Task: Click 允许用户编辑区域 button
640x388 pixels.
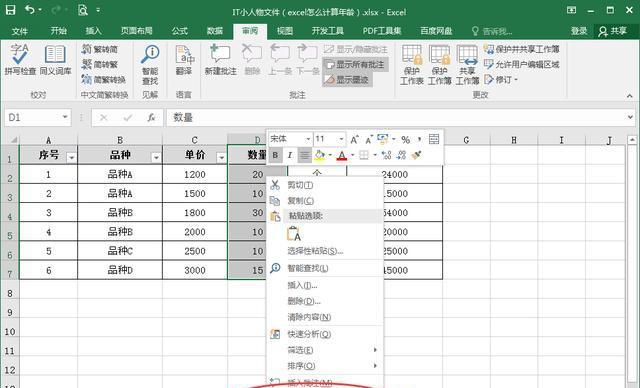Action: 522,64
